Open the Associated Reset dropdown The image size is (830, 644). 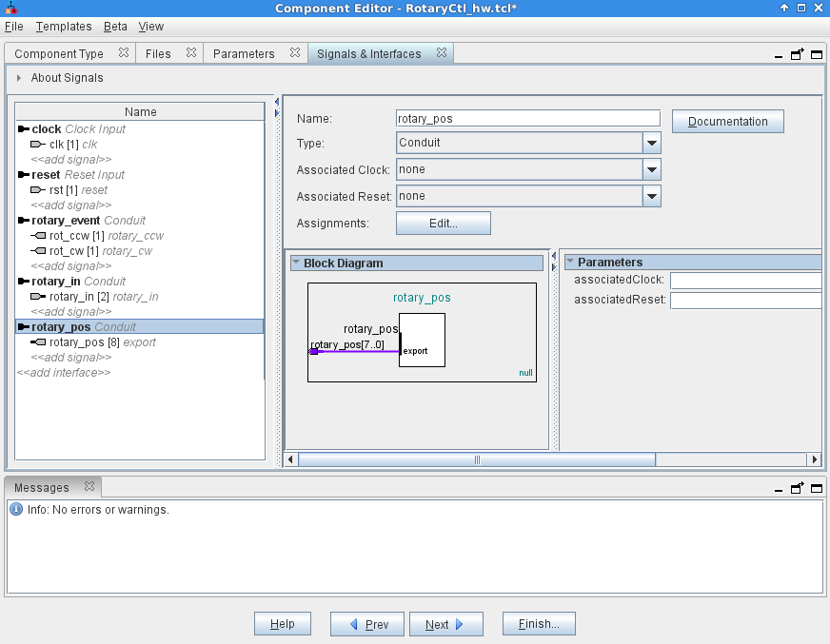pyautogui.click(x=651, y=196)
